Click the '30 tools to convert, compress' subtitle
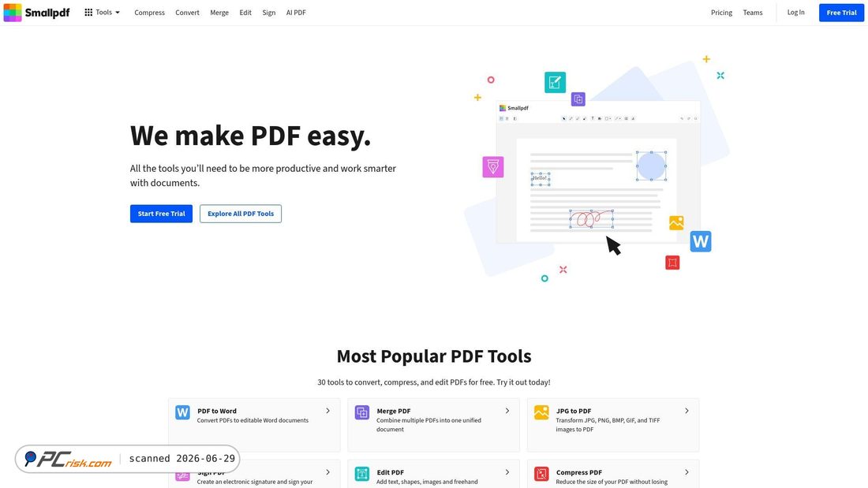 pyautogui.click(x=433, y=382)
